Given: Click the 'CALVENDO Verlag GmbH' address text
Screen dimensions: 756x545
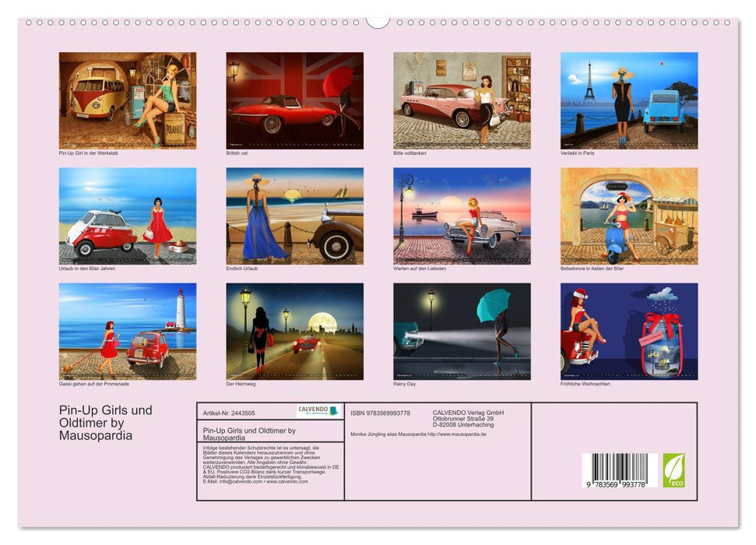Looking at the screenshot, I should pyautogui.click(x=468, y=419).
